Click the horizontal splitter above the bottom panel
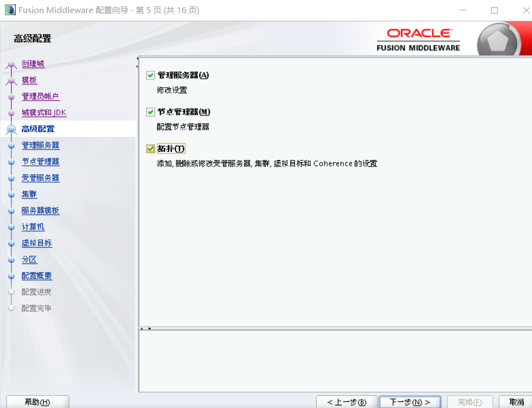Image resolution: width=532 pixels, height=408 pixels. 326,329
